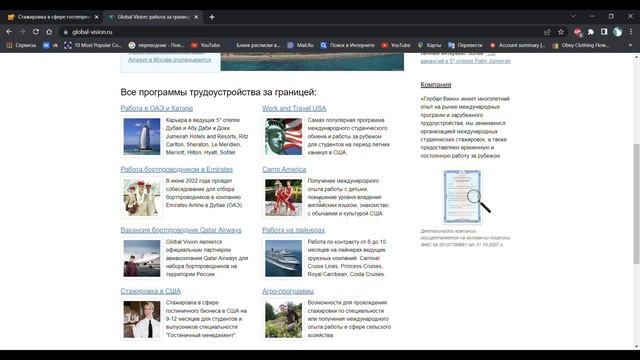Open the 'Obey Clothing' bookmark folder
The image size is (640, 360).
581,45
